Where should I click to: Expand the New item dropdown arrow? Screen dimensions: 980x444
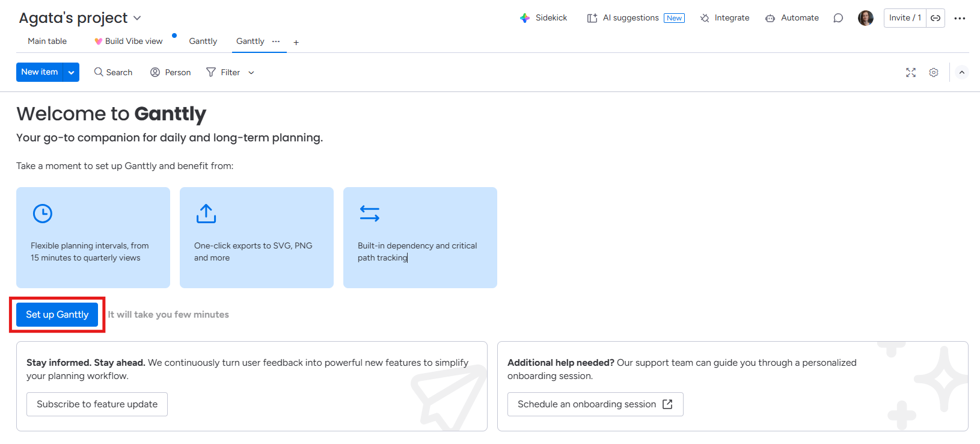point(72,72)
